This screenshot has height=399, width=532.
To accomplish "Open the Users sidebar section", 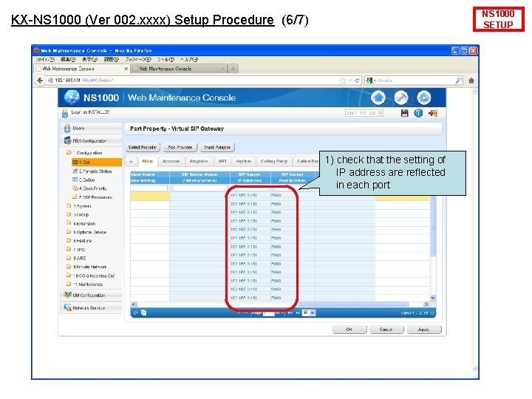I will pyautogui.click(x=92, y=129).
